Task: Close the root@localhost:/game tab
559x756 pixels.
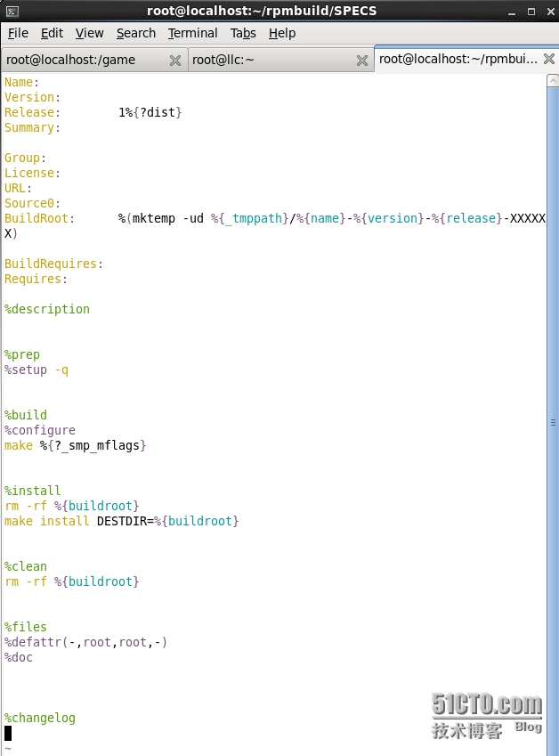Action: click(175, 61)
